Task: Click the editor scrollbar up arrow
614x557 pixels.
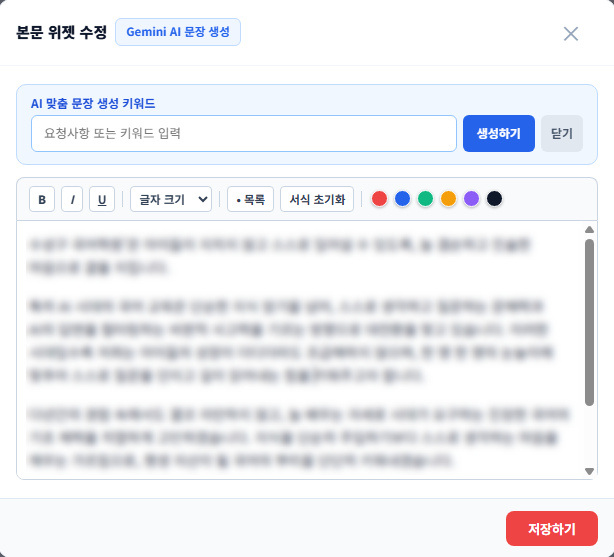Action: pos(589,230)
